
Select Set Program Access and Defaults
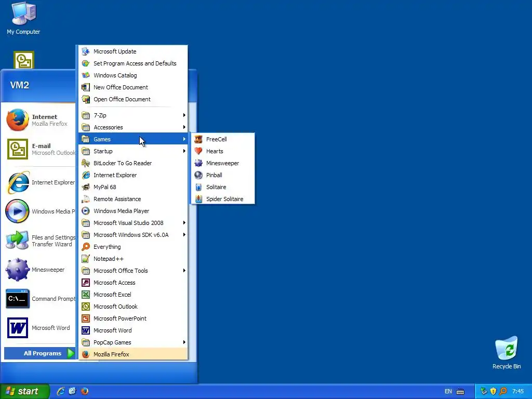click(x=133, y=63)
